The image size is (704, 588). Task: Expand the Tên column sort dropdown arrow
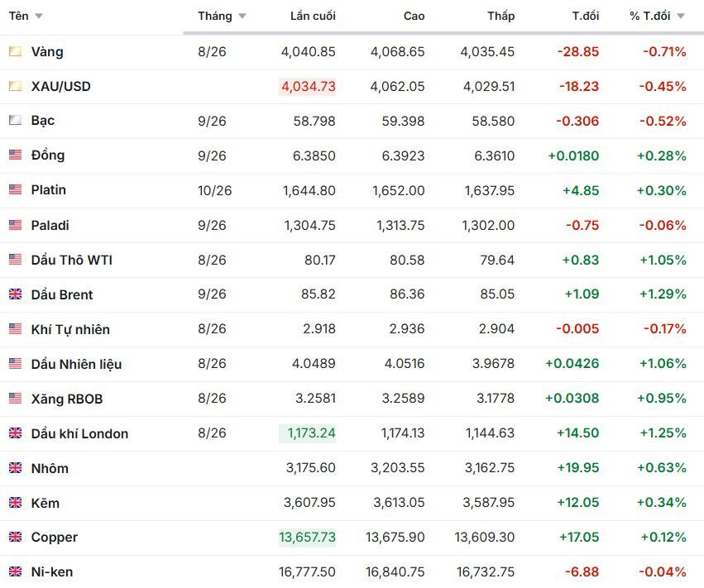tap(39, 17)
